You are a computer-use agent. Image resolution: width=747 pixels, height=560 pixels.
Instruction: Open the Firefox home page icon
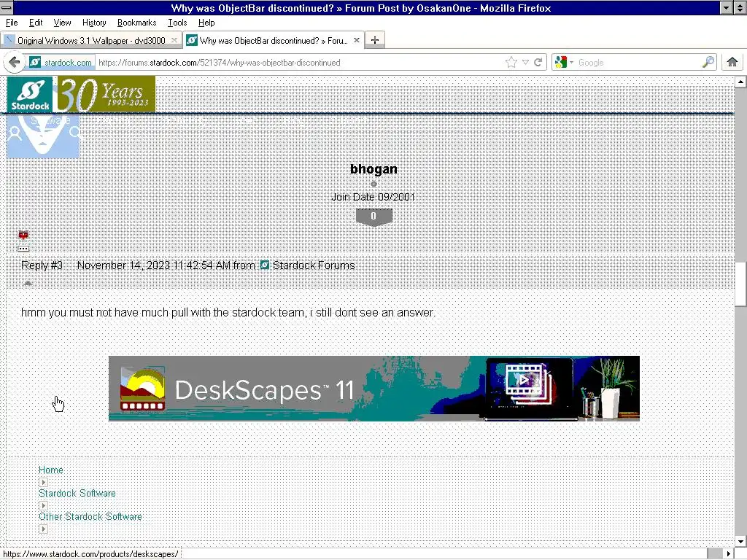(732, 62)
